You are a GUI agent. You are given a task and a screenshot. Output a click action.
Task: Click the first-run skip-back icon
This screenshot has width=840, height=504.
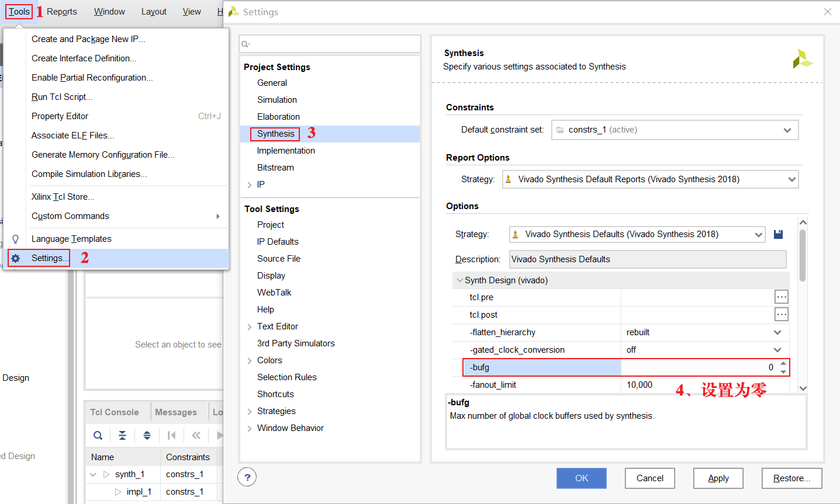(171, 435)
